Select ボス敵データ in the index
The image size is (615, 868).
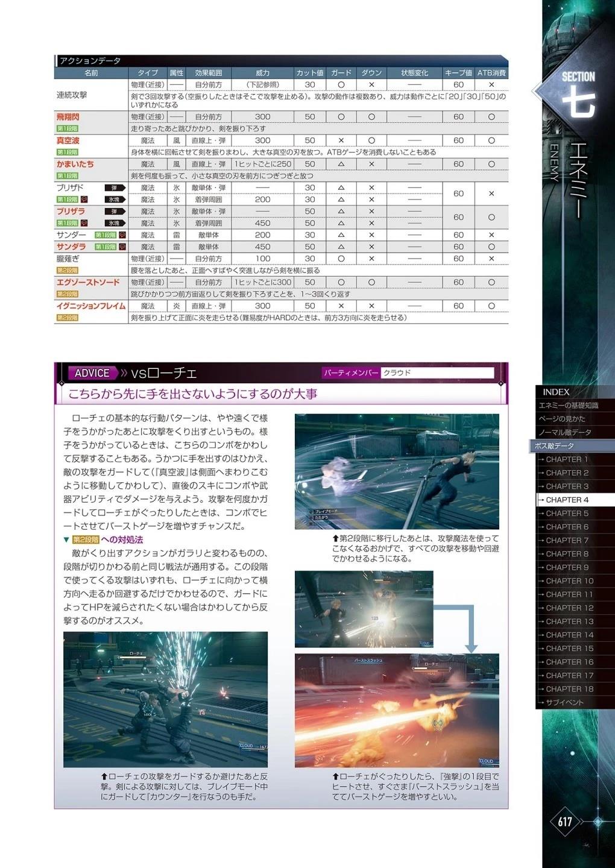(x=555, y=446)
